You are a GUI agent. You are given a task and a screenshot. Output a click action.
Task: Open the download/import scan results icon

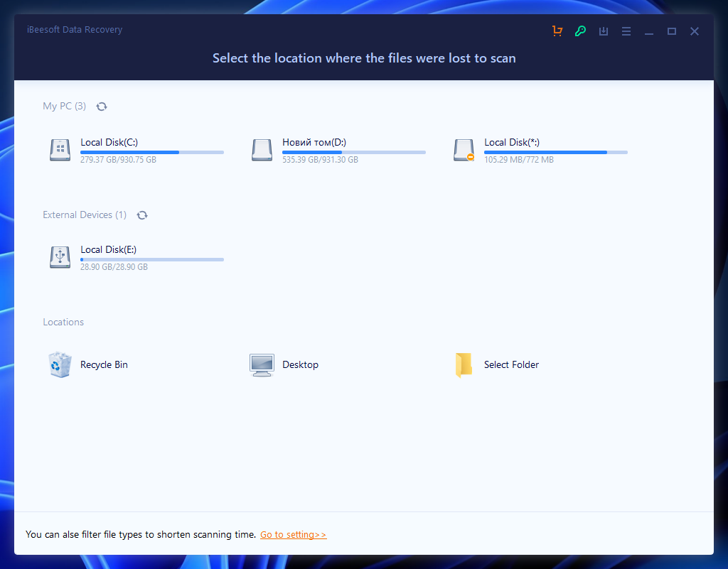603,31
